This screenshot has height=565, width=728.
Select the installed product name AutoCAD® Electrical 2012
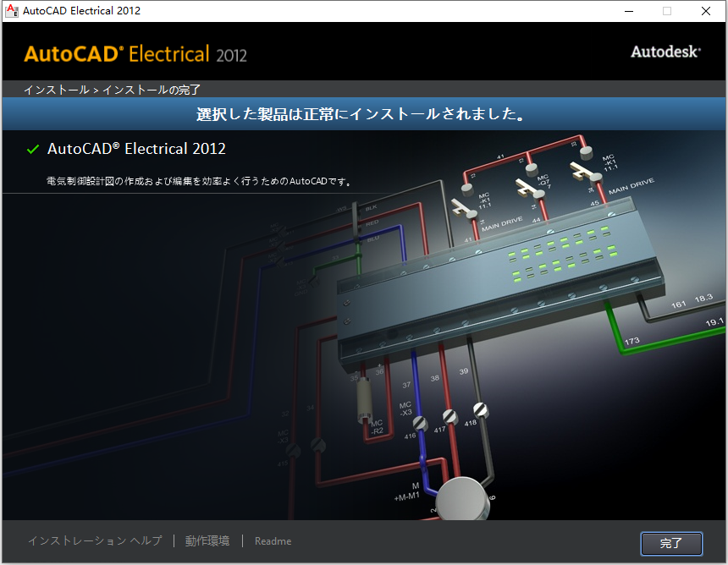coord(136,149)
